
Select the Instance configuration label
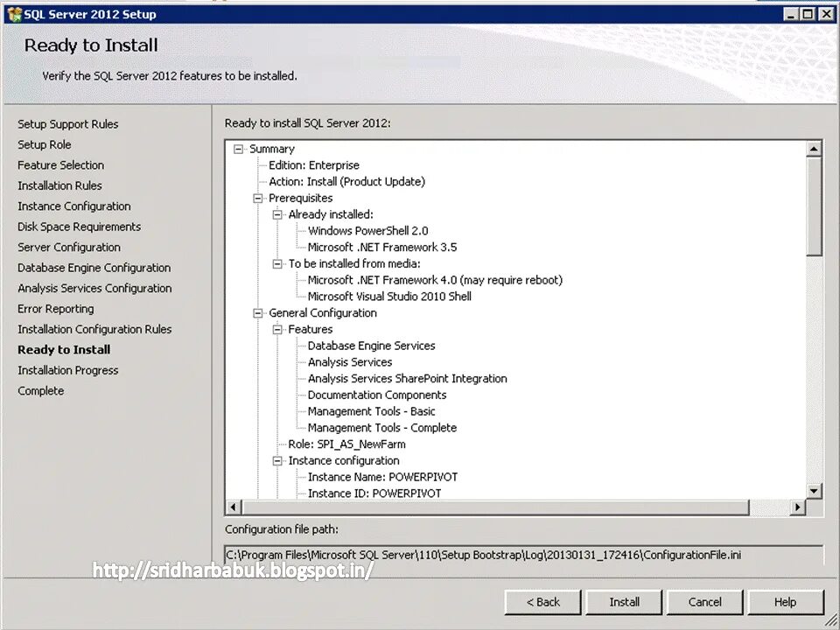tap(343, 461)
